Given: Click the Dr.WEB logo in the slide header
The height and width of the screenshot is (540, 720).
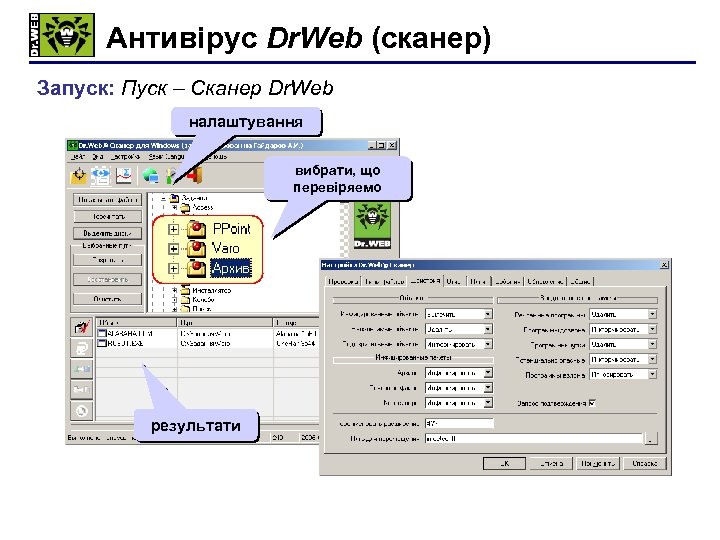Looking at the screenshot, I should 62,35.
